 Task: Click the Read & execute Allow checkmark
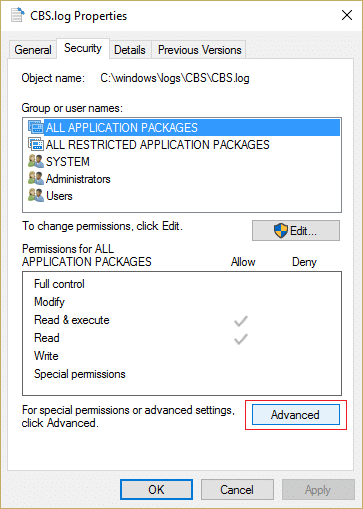(241, 321)
